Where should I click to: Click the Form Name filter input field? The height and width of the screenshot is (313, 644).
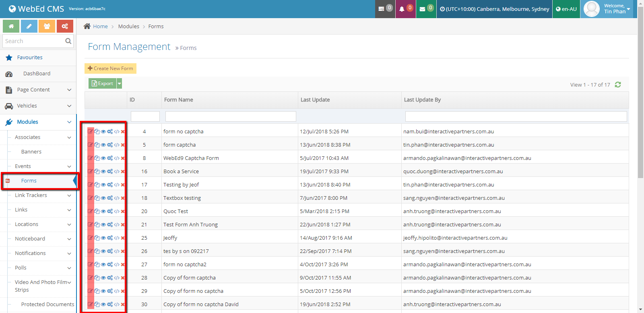(231, 116)
